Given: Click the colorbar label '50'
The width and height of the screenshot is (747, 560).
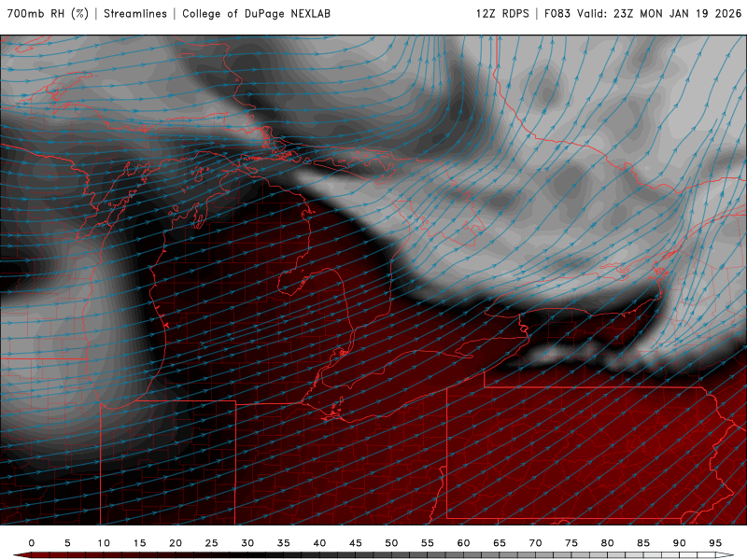Looking at the screenshot, I should (x=391, y=543).
